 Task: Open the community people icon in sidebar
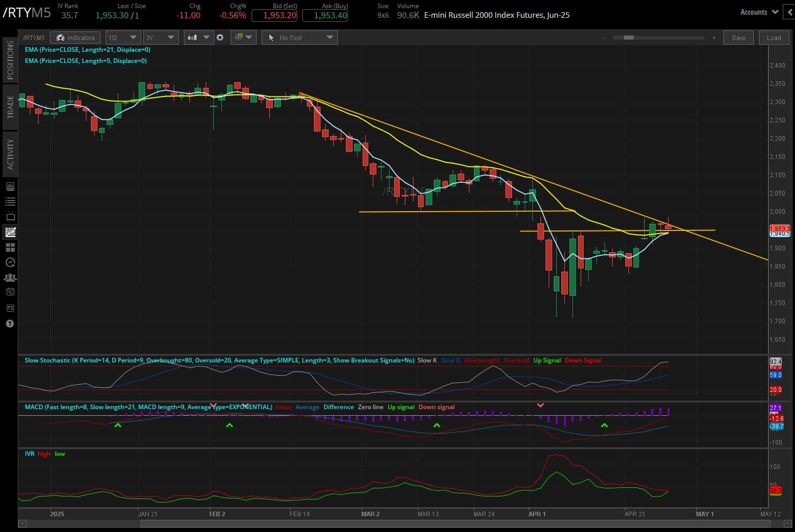(10, 278)
